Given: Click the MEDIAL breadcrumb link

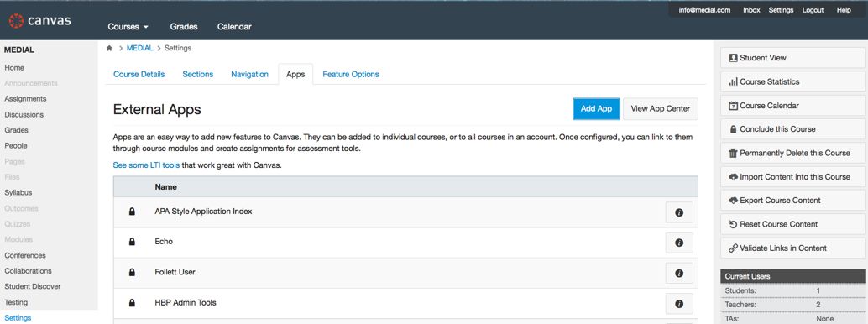Looking at the screenshot, I should click(139, 48).
